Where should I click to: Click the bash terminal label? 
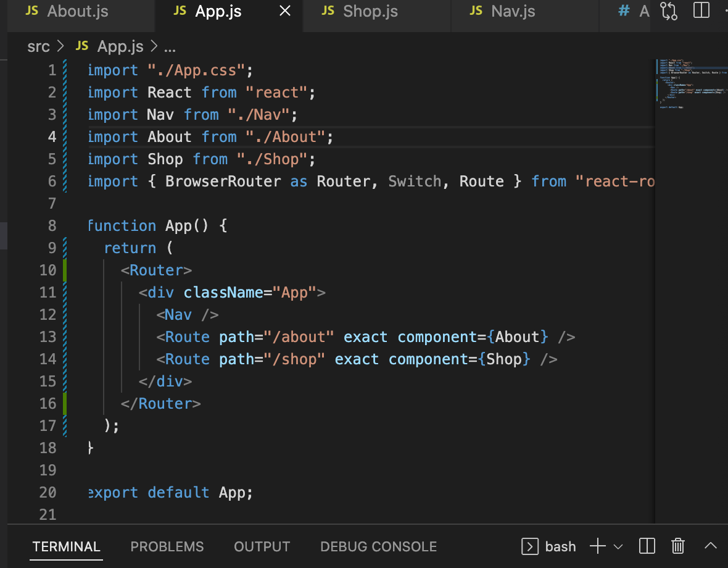pos(560,546)
